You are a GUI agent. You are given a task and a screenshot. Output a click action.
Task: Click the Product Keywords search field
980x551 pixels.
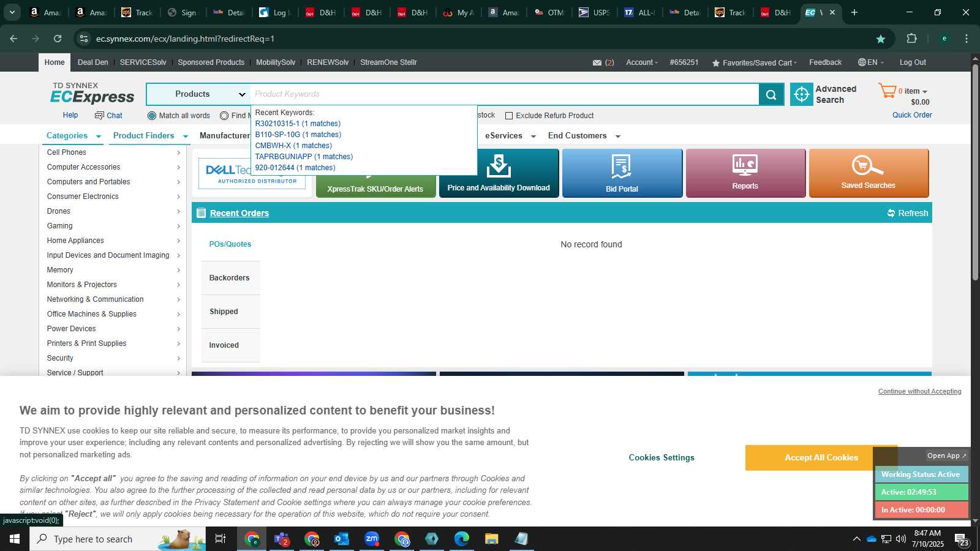coord(504,94)
